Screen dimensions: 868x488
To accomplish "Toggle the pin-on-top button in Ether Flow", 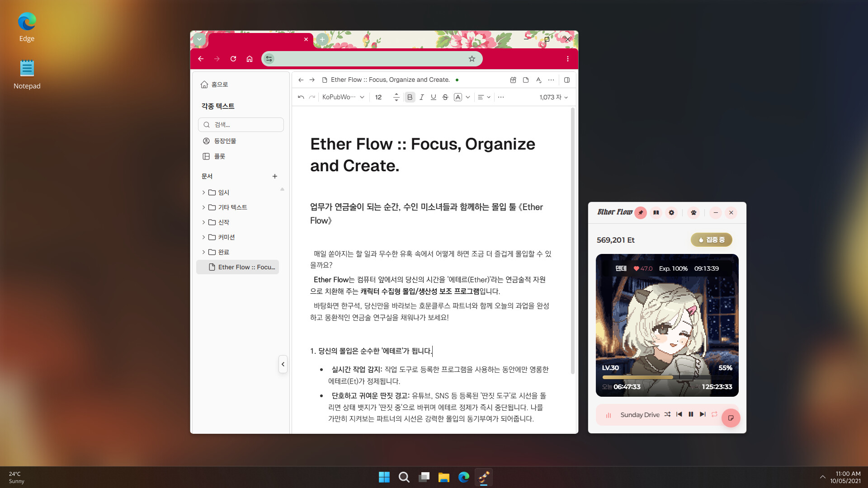I will point(641,213).
